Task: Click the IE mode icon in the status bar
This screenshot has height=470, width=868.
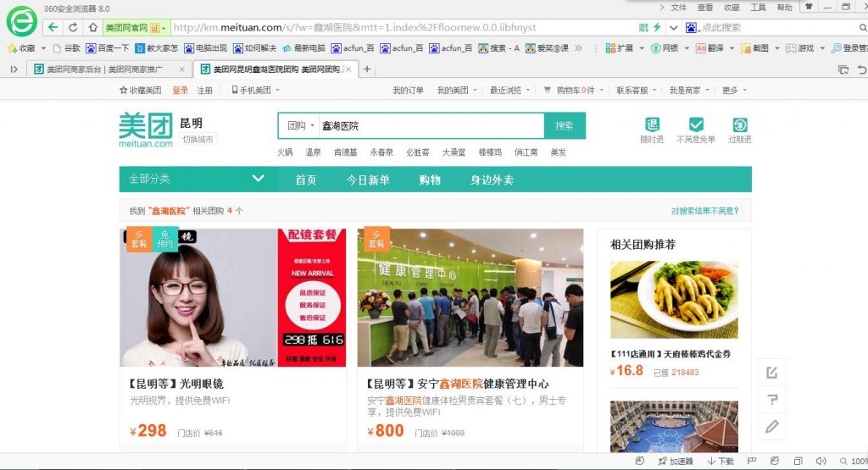Action: (775, 462)
